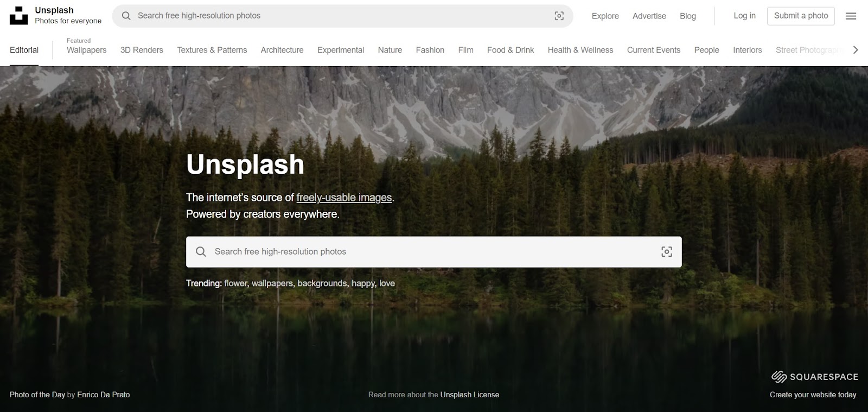Click the Submit a photo button
This screenshot has height=412, width=868.
[801, 16]
